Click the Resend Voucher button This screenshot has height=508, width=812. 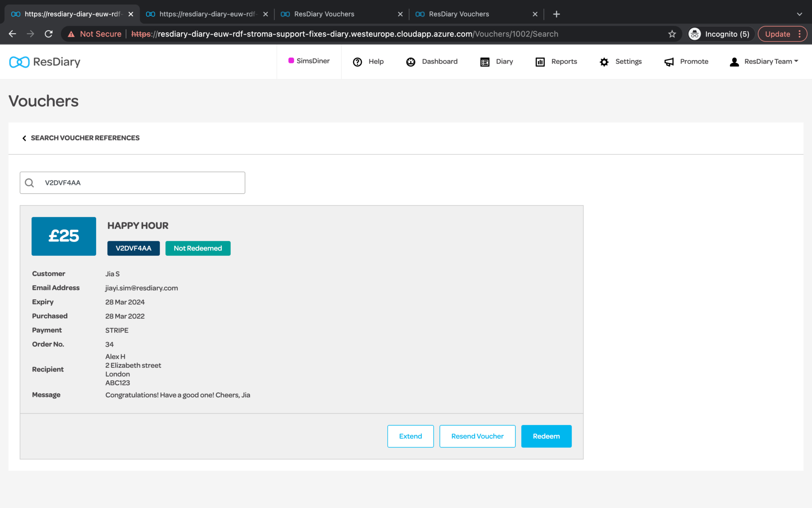pyautogui.click(x=477, y=436)
